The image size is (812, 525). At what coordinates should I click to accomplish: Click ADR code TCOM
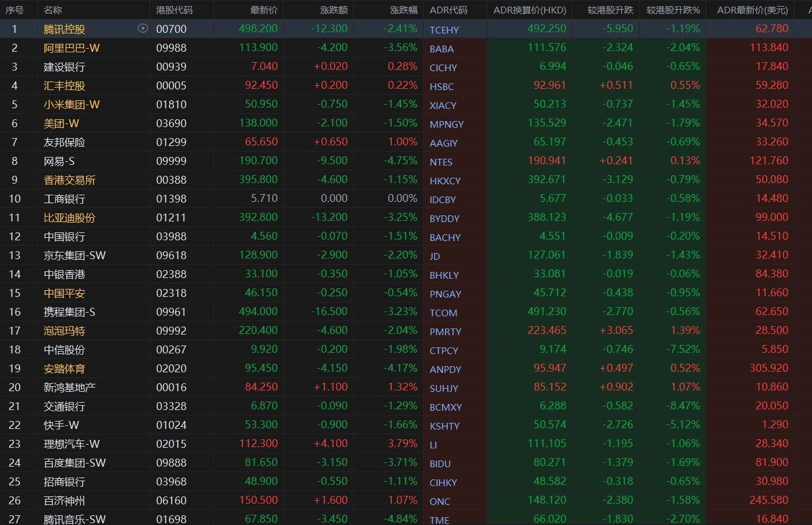[444, 313]
